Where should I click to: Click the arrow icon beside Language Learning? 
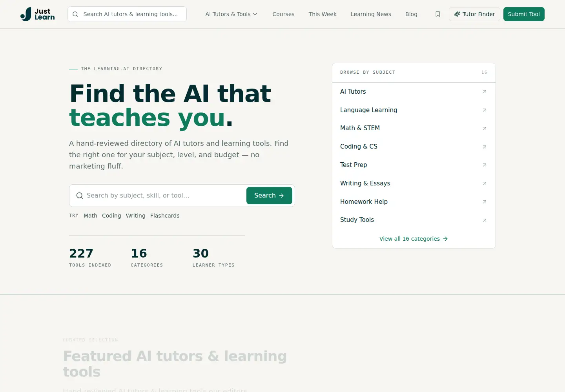coord(485,110)
